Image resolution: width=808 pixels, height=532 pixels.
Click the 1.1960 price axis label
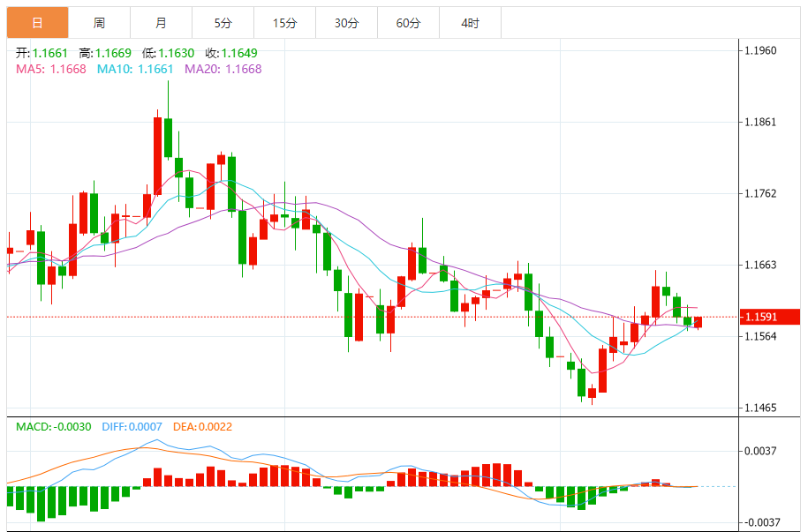760,50
